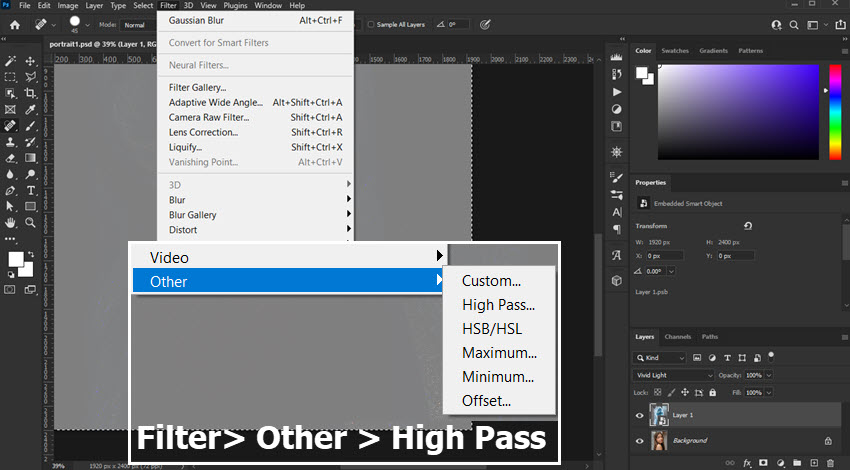
Task: Open the Character panel icon
Action: (616, 213)
